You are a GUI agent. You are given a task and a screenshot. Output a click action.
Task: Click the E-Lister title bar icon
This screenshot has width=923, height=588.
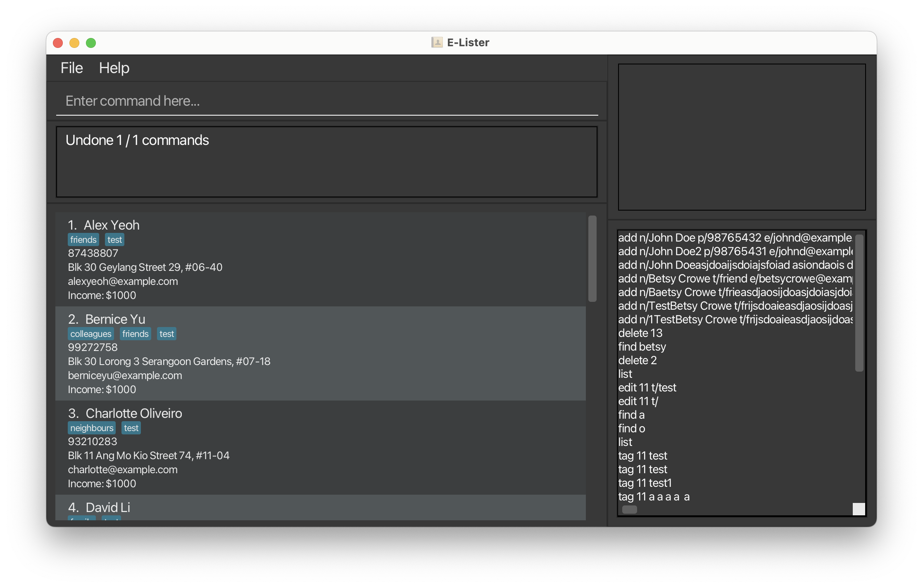[437, 43]
